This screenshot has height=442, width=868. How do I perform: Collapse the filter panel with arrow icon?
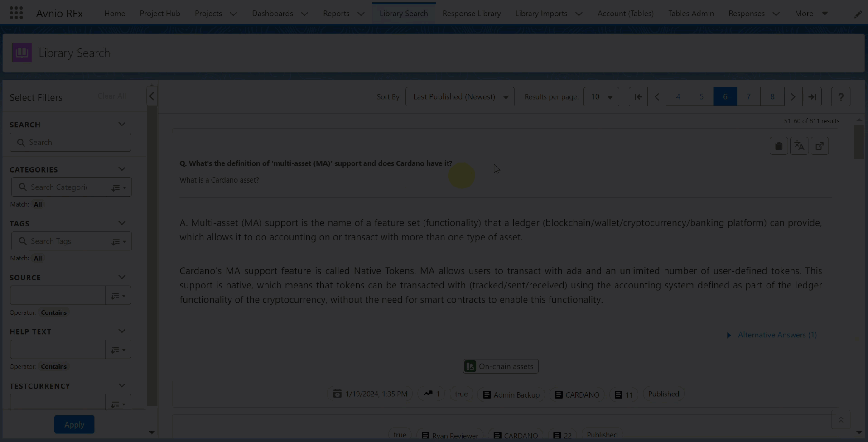tap(152, 96)
